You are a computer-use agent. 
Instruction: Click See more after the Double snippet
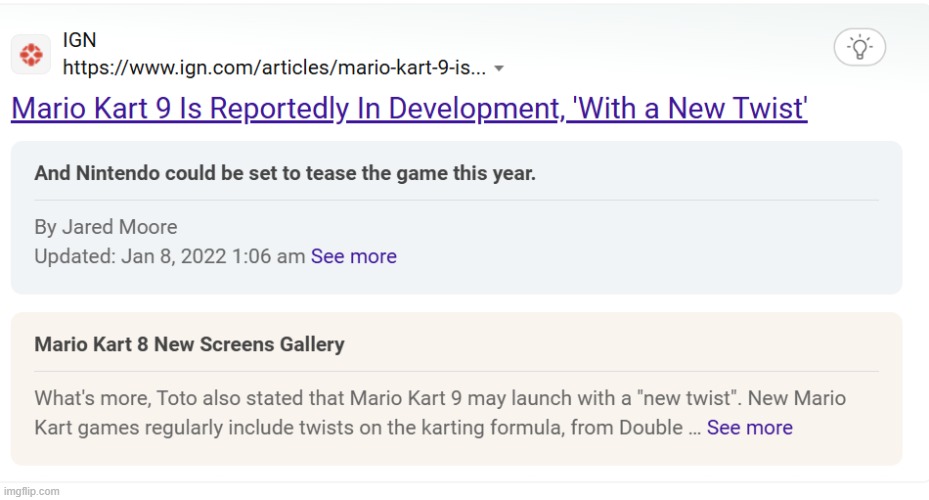(x=749, y=427)
